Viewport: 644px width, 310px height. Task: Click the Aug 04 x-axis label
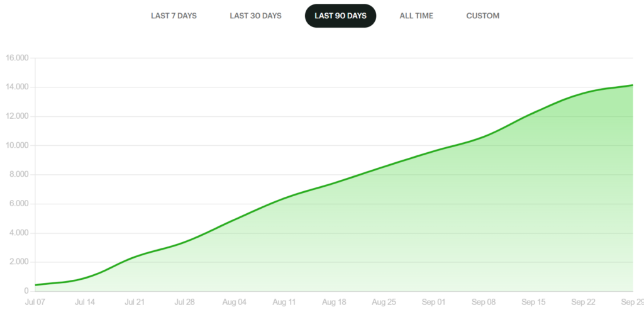pyautogui.click(x=234, y=302)
